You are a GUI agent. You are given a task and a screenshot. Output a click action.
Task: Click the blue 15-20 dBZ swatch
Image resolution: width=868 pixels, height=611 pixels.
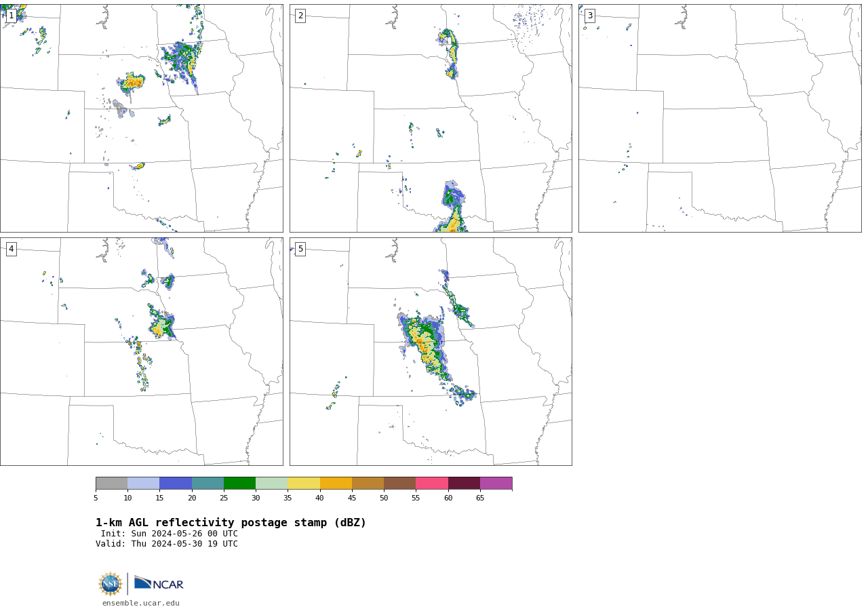point(176,483)
